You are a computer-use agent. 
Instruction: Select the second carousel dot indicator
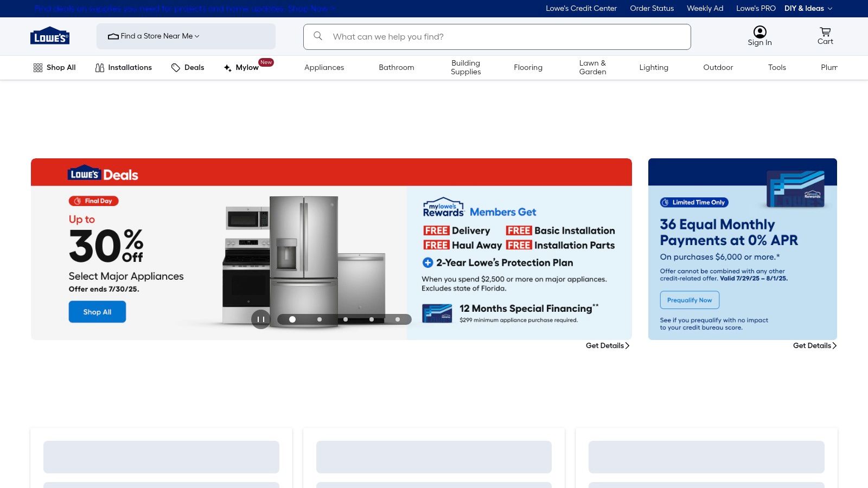coord(319,319)
